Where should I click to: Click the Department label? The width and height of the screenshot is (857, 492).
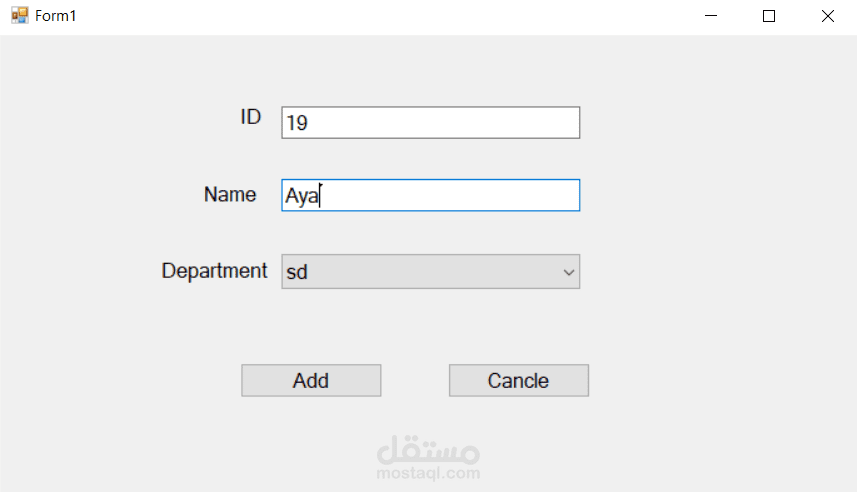[214, 271]
